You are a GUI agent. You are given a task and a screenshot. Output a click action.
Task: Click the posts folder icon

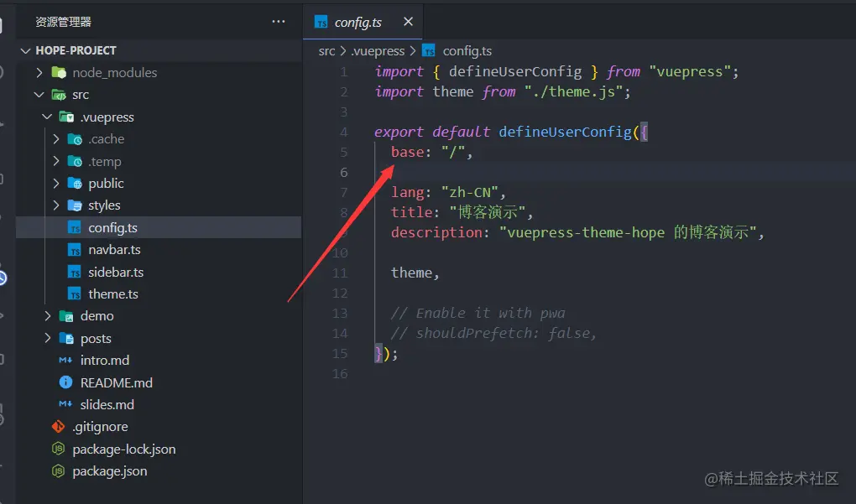pyautogui.click(x=66, y=338)
